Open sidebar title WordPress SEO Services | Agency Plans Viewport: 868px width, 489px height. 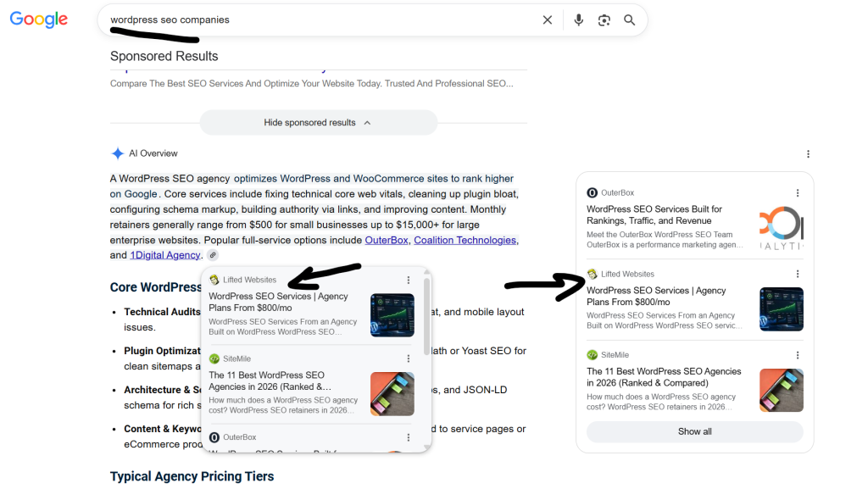[656, 296]
